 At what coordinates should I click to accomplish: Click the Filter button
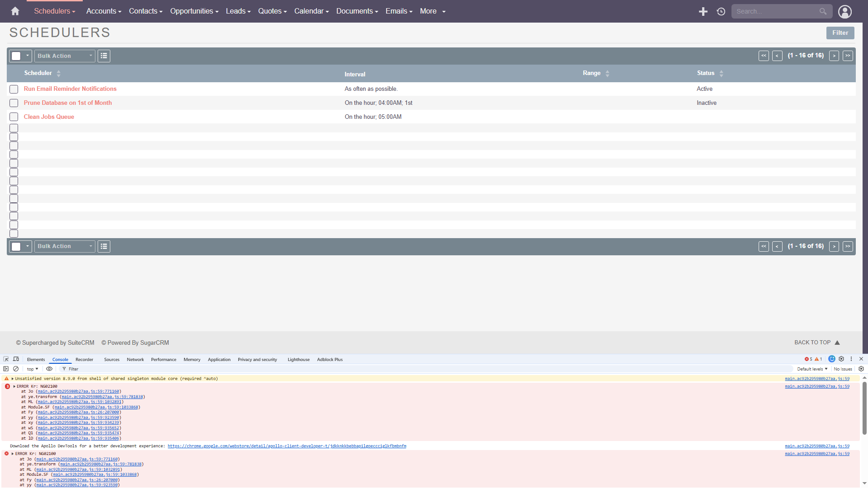pos(840,33)
